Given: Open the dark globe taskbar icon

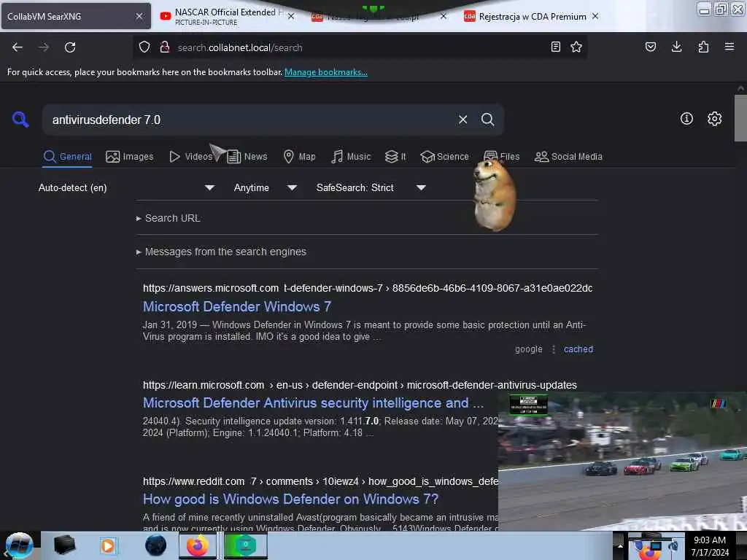Looking at the screenshot, I should (x=155, y=545).
